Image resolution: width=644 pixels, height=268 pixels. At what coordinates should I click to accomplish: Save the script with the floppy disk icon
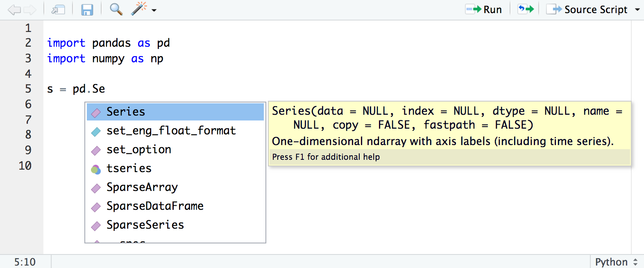[x=87, y=9]
